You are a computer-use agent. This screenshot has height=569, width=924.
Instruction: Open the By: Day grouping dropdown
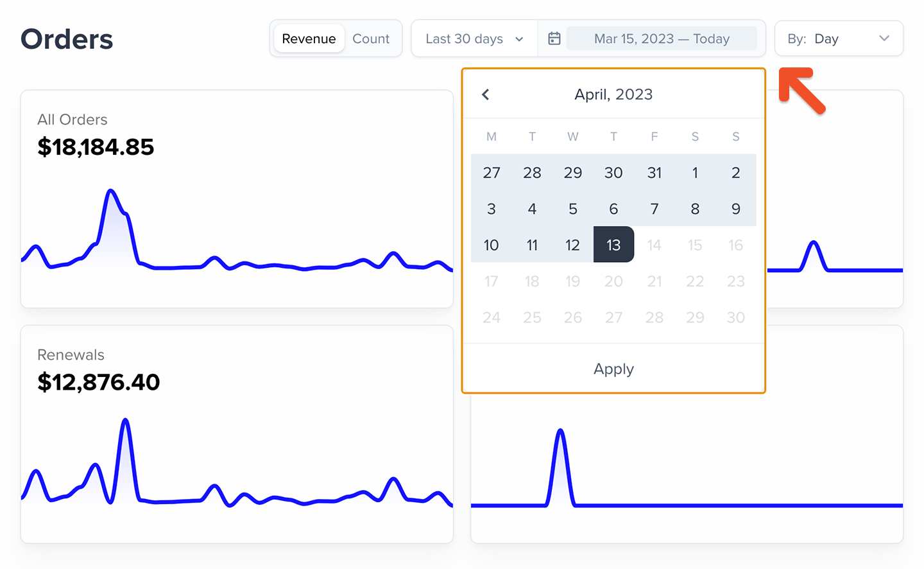(839, 38)
